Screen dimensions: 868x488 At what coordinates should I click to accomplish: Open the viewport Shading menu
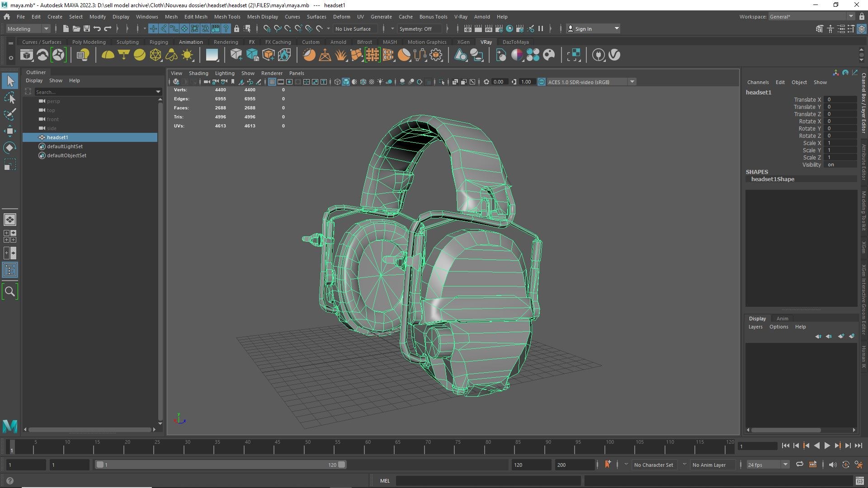tap(198, 73)
